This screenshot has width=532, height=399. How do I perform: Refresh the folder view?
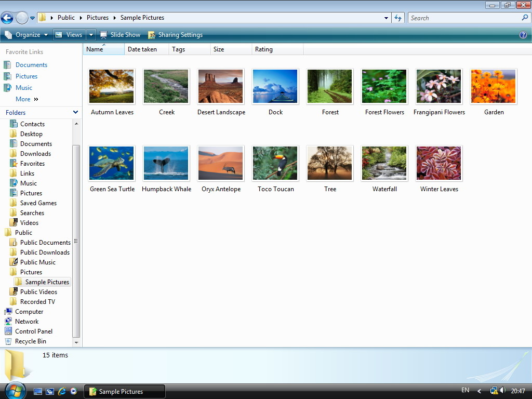click(398, 18)
